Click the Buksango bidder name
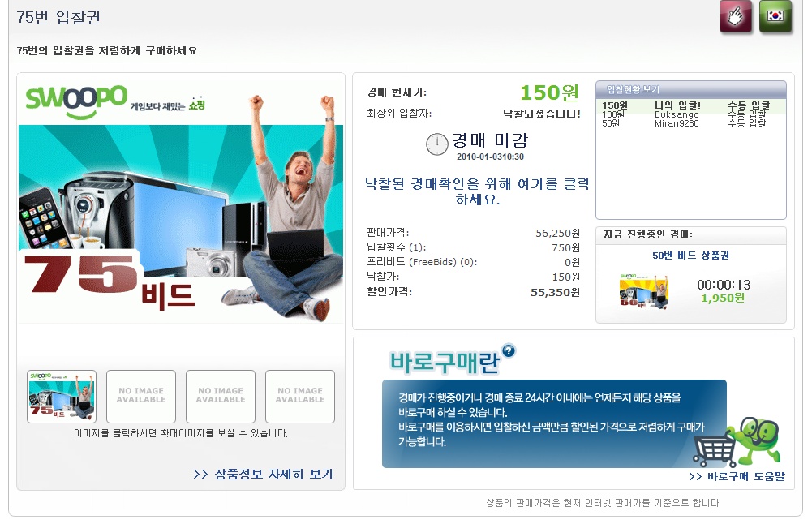The width and height of the screenshot is (812, 524). pos(677,114)
